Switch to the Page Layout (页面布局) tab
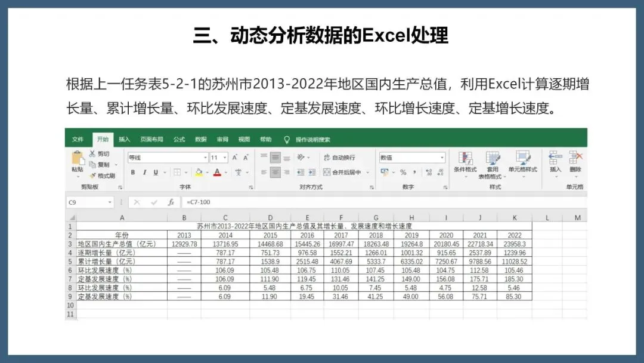644x363 pixels. click(x=151, y=139)
